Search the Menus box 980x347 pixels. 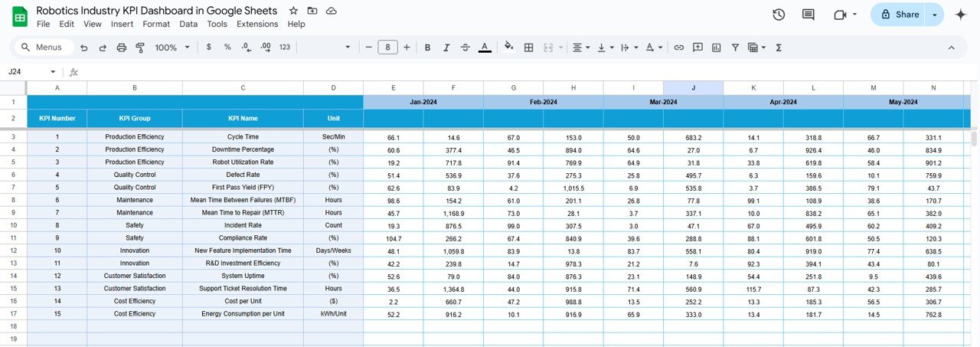coord(44,47)
